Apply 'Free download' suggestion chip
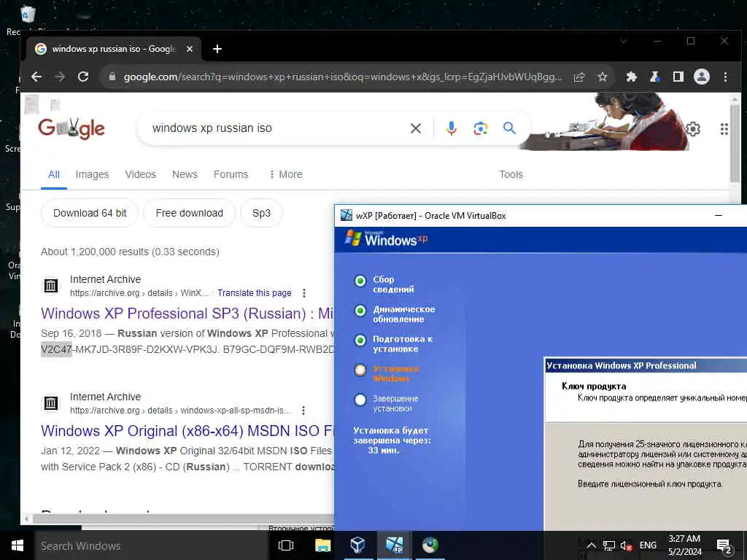Viewport: 747px width, 560px height. (189, 213)
